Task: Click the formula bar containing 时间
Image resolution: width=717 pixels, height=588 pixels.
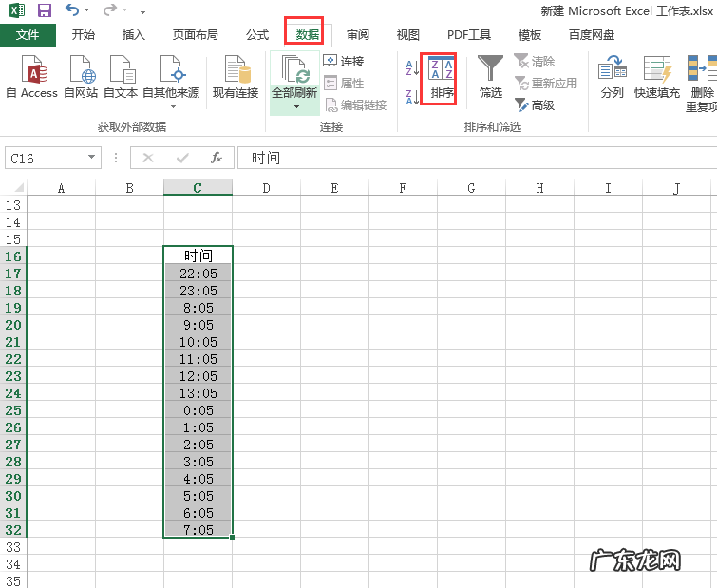Action: 477,159
